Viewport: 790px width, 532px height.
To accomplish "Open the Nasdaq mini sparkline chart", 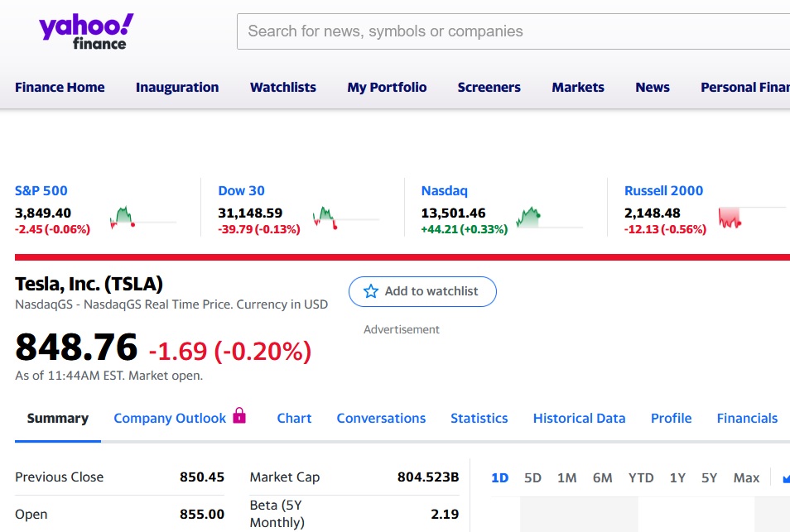I will 549,218.
